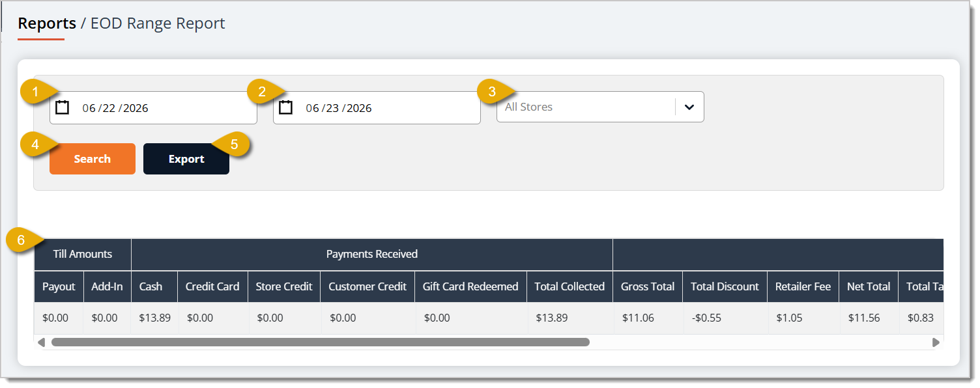This screenshot has height=388, width=980.
Task: Click the orange Search button
Action: tap(93, 159)
